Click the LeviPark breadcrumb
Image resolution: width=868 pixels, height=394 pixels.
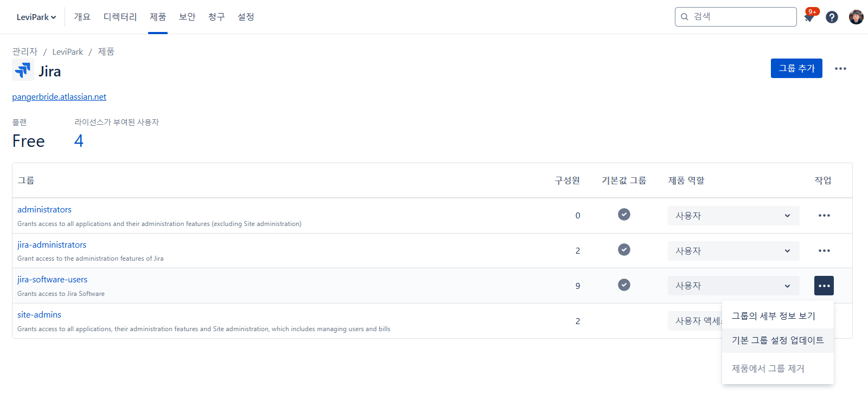tap(68, 51)
